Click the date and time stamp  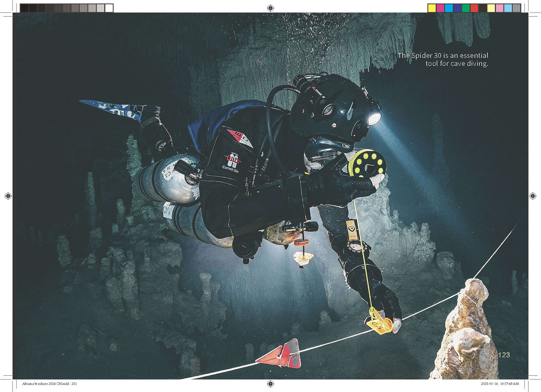click(x=500, y=384)
